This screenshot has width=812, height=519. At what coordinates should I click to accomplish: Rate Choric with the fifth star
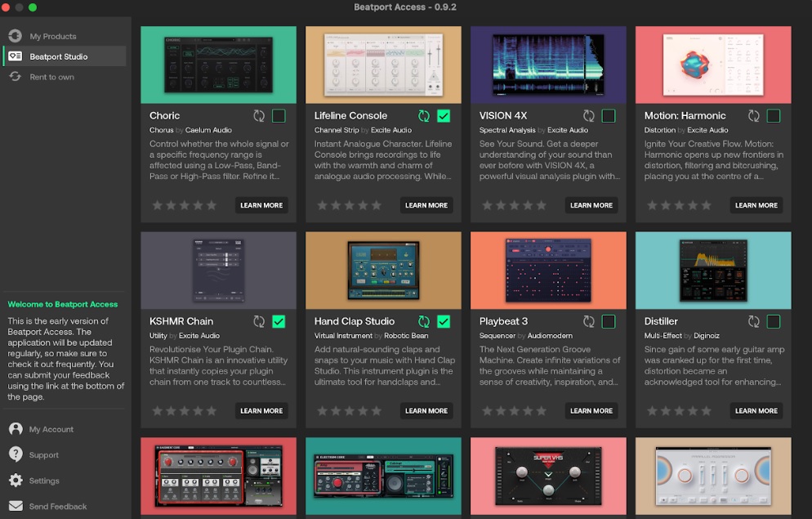tap(212, 205)
